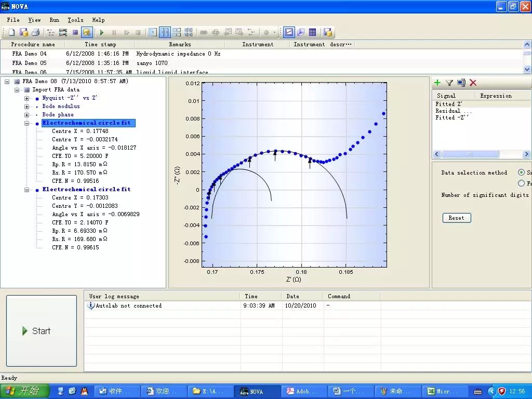Select the four plots layout icon
Viewport: 532px width, 399px height.
click(189, 32)
